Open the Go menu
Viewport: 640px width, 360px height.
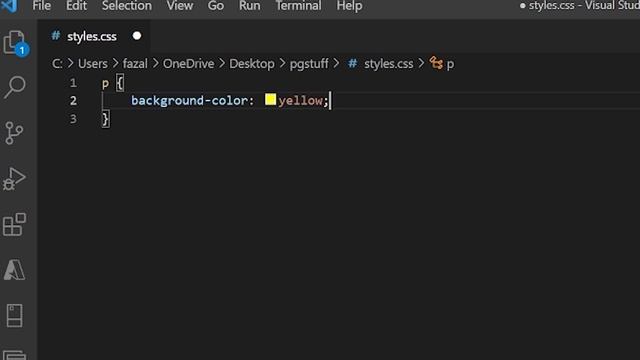[216, 6]
